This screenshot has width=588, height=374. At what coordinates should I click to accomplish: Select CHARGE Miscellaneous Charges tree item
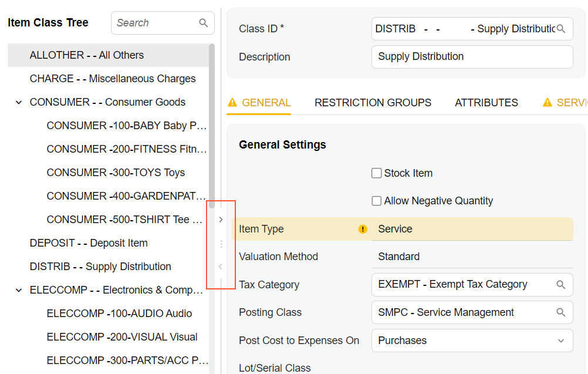(x=113, y=79)
